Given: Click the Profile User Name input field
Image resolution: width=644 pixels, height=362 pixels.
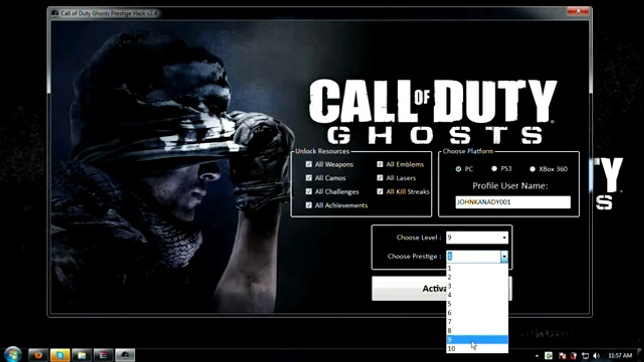Looking at the screenshot, I should click(513, 202).
